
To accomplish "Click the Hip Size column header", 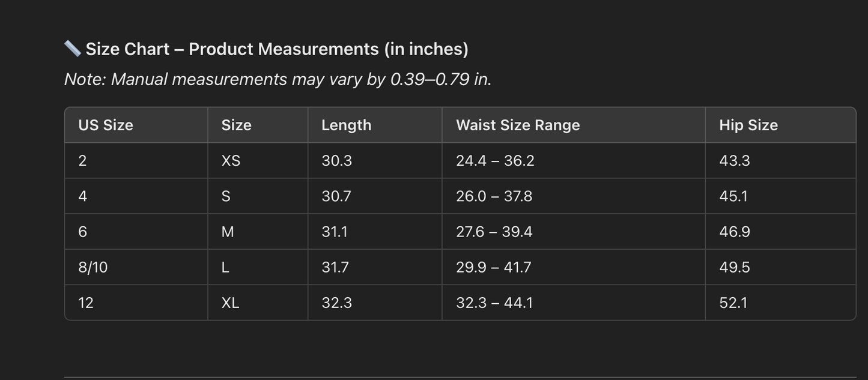I will [x=748, y=125].
